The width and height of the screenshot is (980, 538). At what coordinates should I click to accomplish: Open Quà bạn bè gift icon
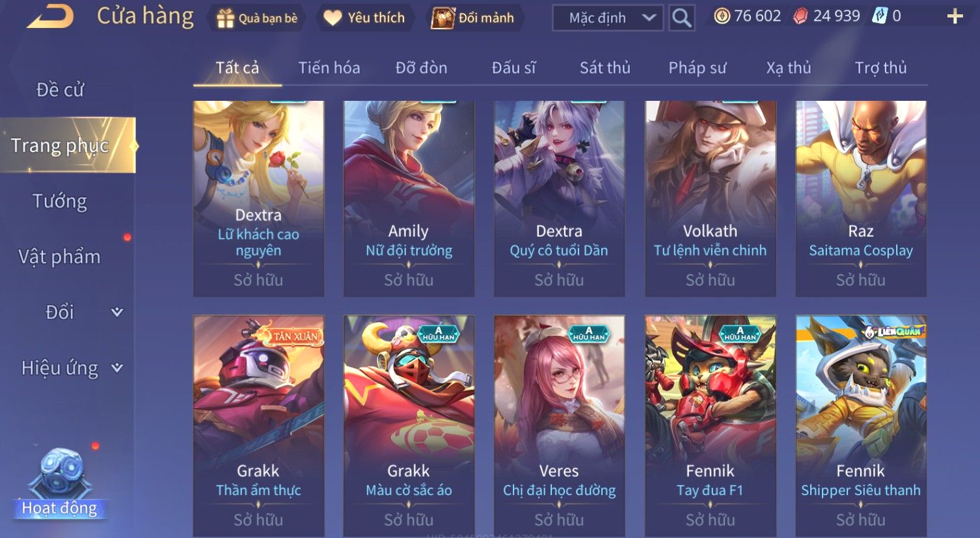pos(225,18)
